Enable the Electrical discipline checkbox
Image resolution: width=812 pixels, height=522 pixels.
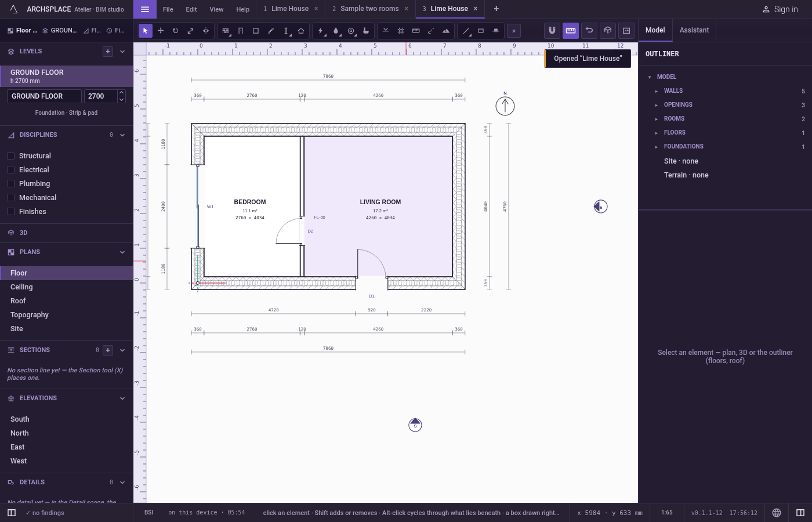tap(10, 169)
